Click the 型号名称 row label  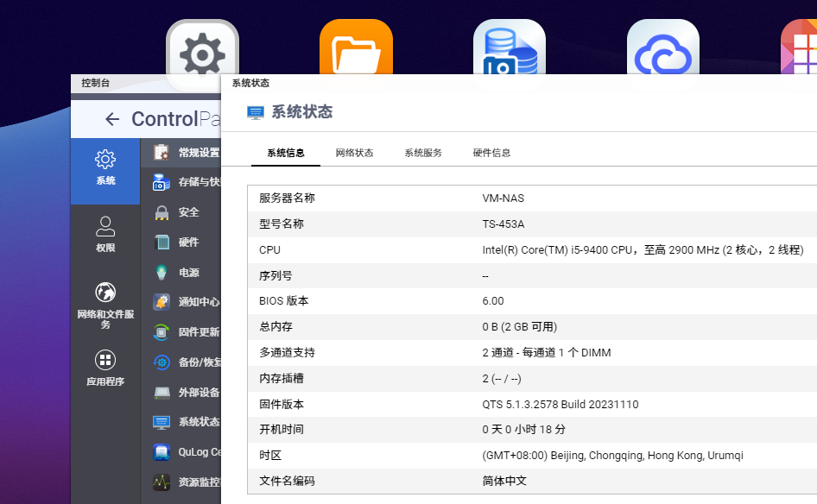[282, 224]
